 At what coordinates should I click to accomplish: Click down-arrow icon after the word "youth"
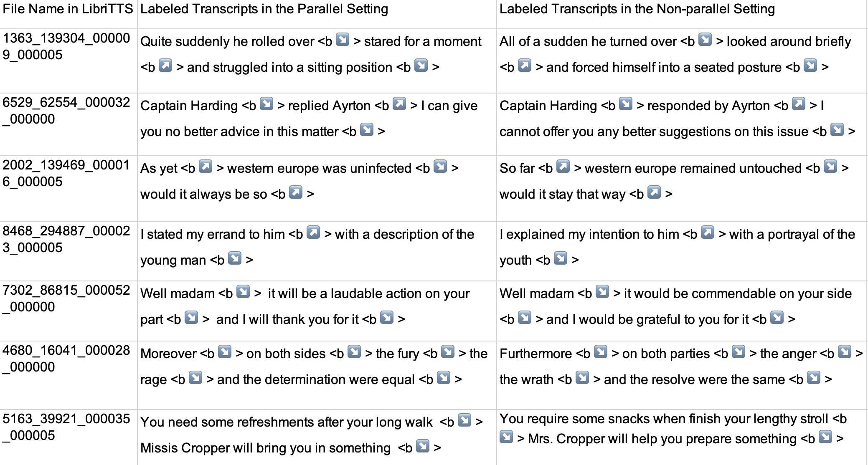coord(561,258)
